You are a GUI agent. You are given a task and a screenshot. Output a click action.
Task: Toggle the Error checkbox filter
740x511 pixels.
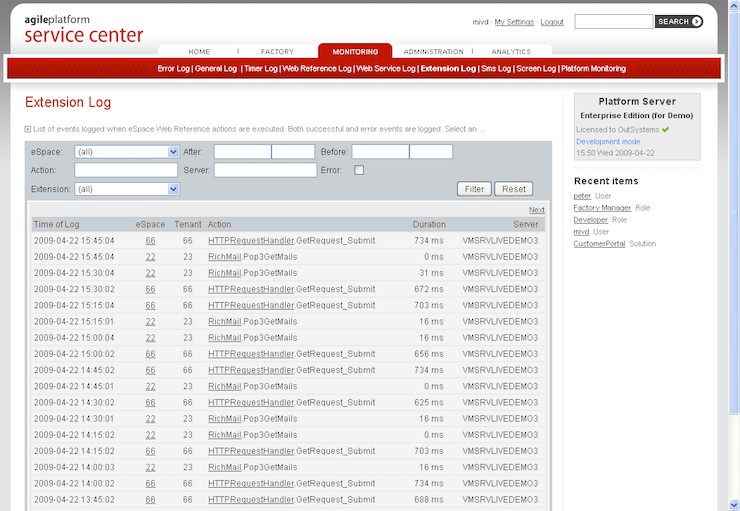pyautogui.click(x=359, y=170)
